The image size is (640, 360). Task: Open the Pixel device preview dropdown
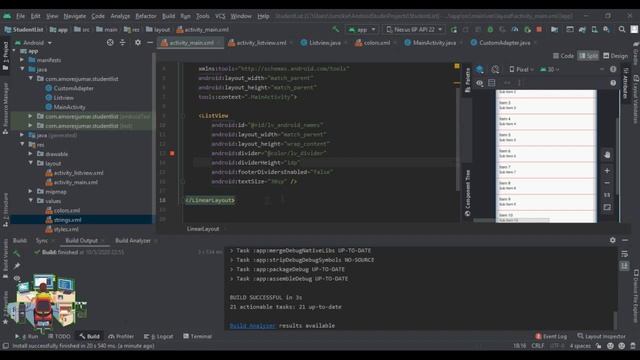[x=521, y=69]
